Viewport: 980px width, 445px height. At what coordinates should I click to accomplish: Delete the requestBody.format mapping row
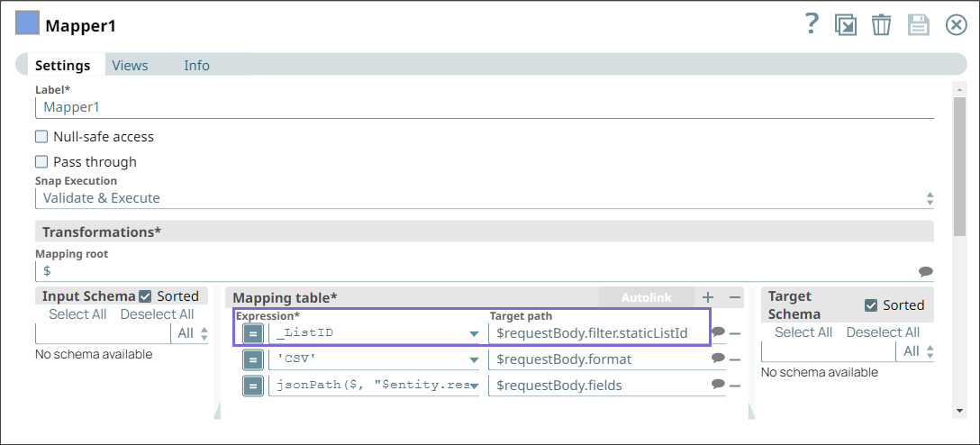coord(735,360)
